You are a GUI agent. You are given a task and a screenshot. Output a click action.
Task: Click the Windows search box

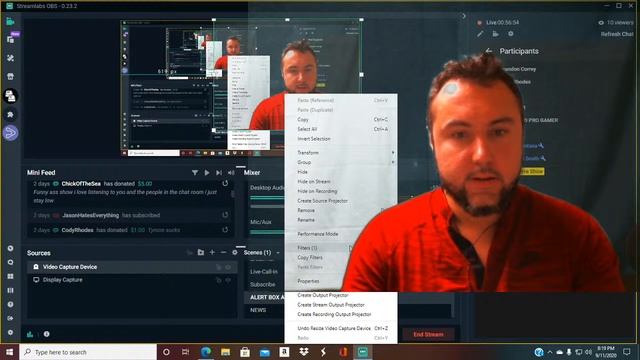(88, 352)
